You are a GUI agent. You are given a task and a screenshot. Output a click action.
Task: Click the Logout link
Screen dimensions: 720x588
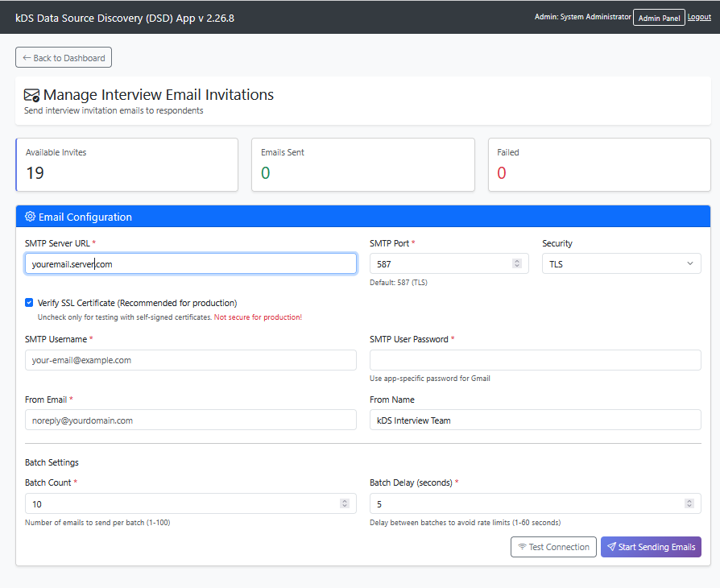(x=699, y=17)
